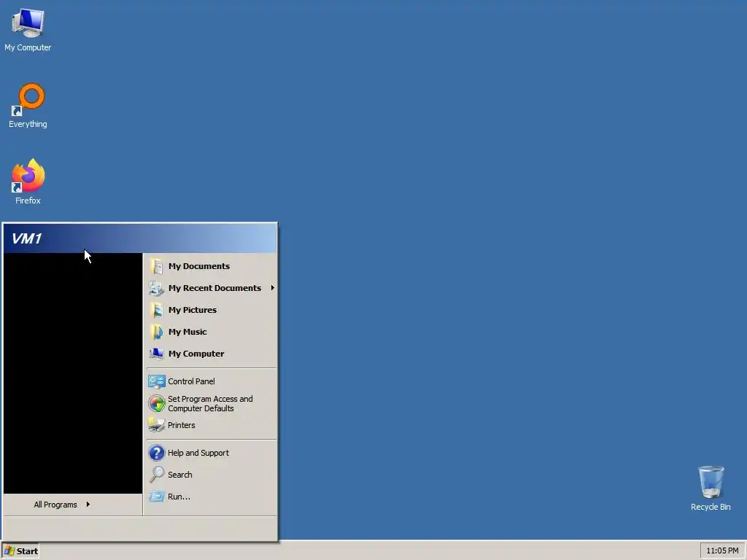
Task: Open Set Program Access and Computer Defaults
Action: pyautogui.click(x=210, y=403)
